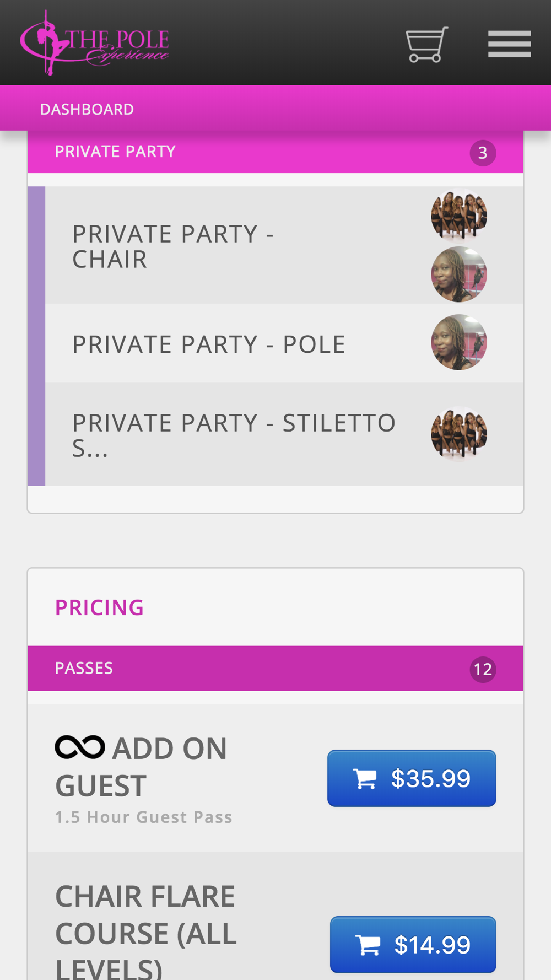Click group photo thumbnail in Chair row
This screenshot has width=551, height=980.
[x=459, y=215]
